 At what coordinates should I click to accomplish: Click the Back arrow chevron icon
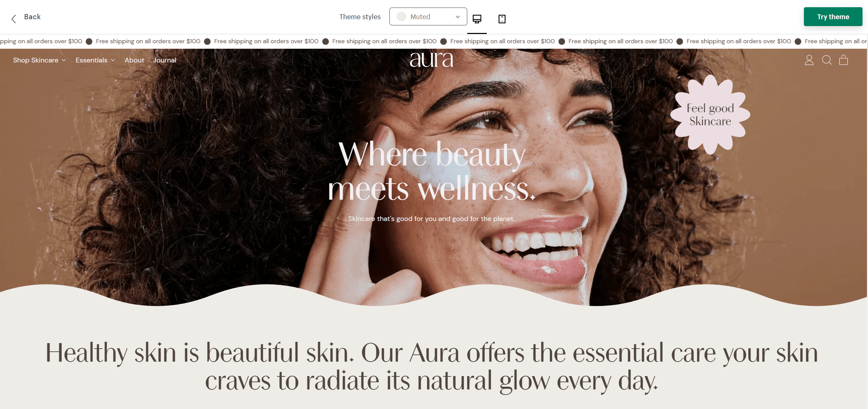(x=14, y=19)
